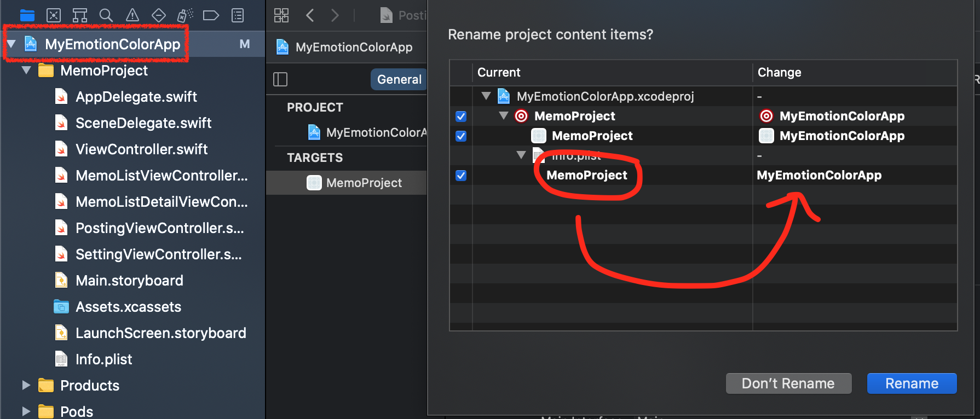
Task: Open PostingViewController.s... file
Action: [160, 228]
